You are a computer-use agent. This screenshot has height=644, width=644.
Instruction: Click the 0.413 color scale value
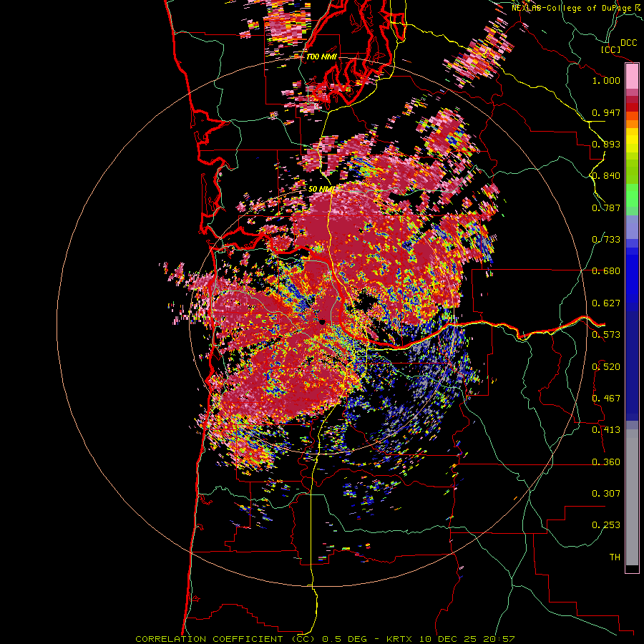pyautogui.click(x=606, y=430)
